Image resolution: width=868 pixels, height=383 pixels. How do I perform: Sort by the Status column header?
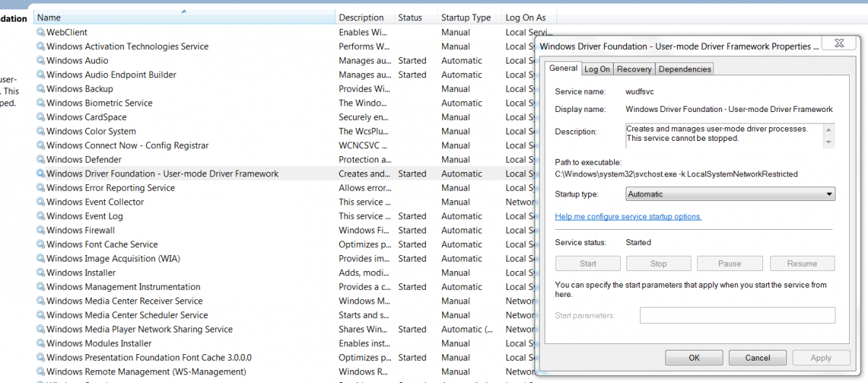(x=416, y=17)
